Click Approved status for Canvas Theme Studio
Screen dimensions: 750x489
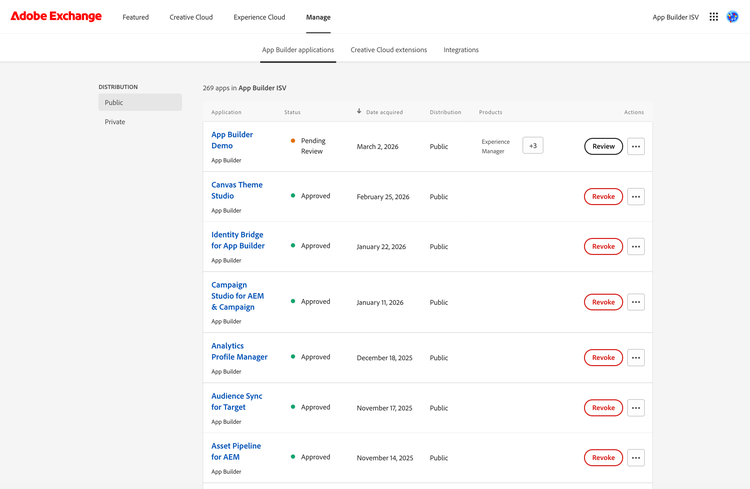click(x=315, y=196)
